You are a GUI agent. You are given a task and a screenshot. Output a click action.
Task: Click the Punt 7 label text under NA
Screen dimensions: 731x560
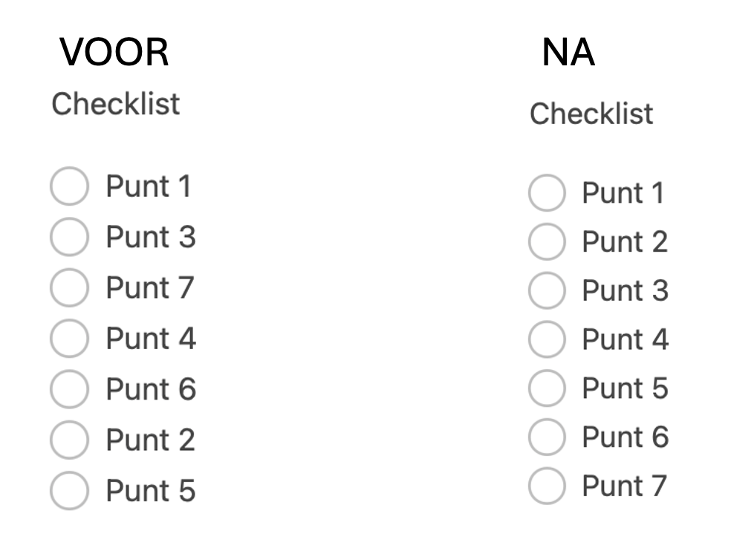[x=624, y=486]
